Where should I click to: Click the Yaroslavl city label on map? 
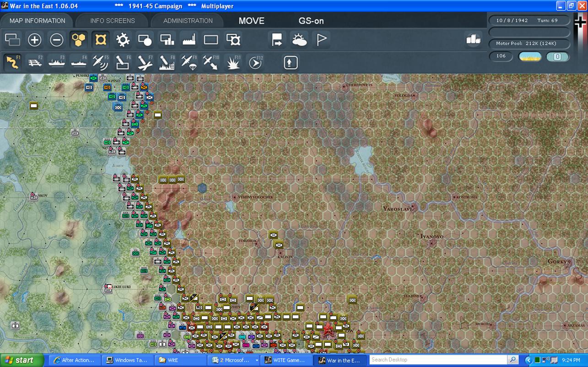click(398, 208)
